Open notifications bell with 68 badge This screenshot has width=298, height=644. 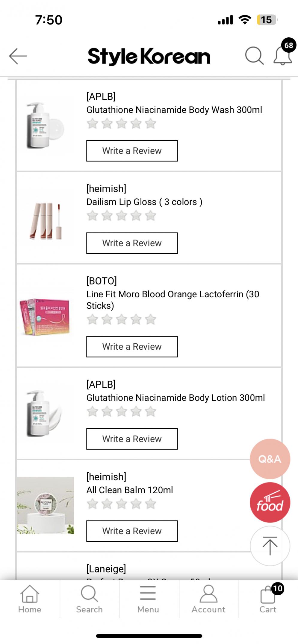(x=283, y=55)
